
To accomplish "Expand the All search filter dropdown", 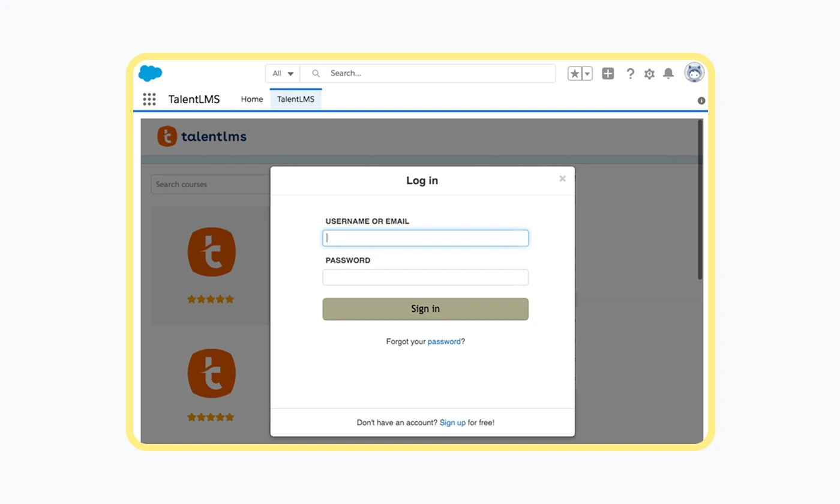I will pyautogui.click(x=283, y=74).
